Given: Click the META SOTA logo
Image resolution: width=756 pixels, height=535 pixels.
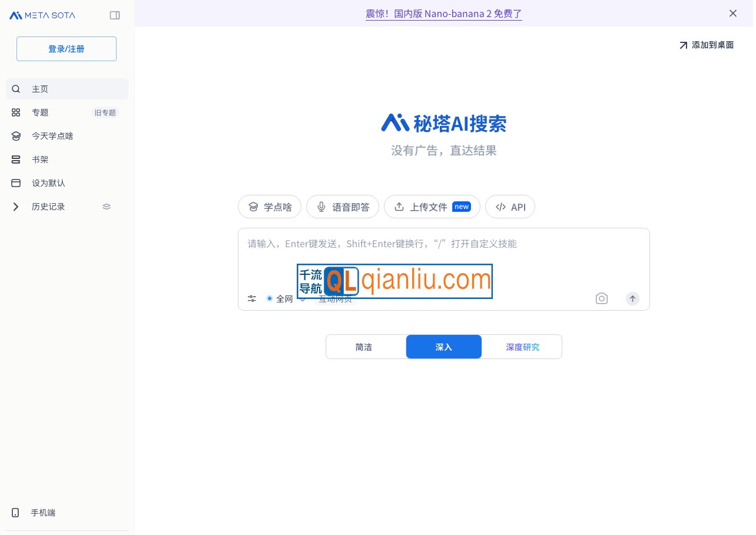Looking at the screenshot, I should point(42,15).
